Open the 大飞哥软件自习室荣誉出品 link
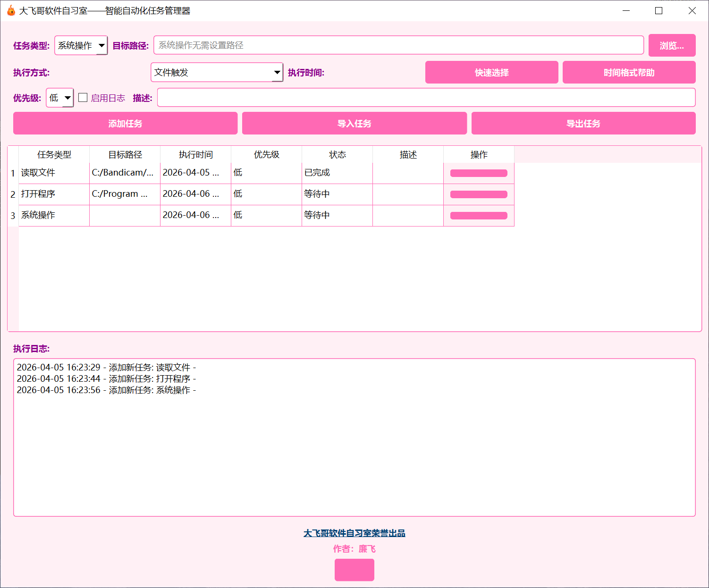The image size is (709, 588). tap(354, 533)
